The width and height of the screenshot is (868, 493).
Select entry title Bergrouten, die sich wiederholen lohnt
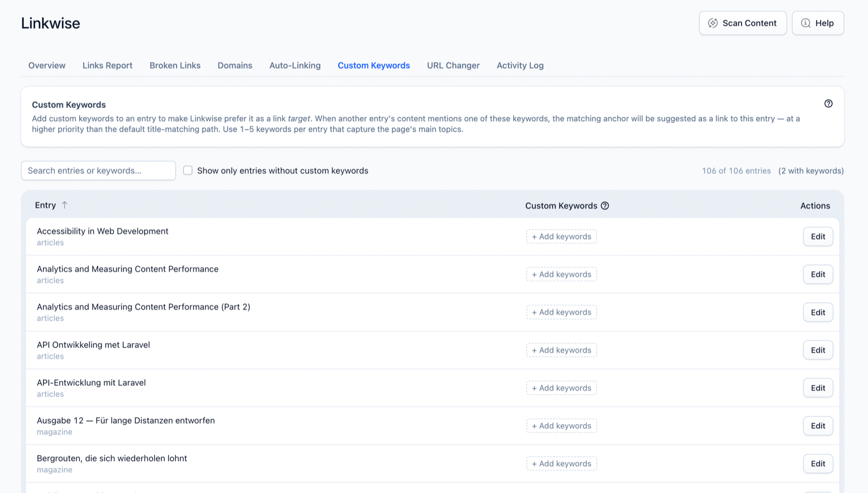pos(112,458)
